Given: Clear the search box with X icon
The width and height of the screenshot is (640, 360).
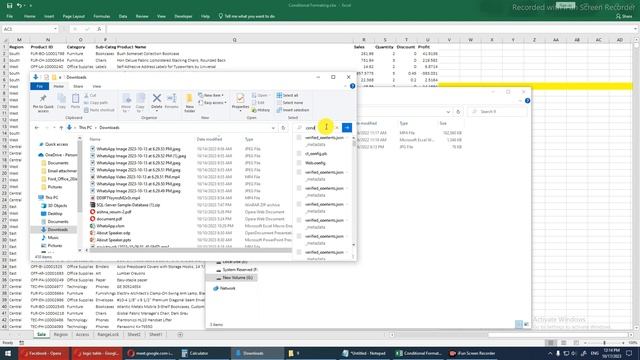Looking at the screenshot, I should click(337, 128).
